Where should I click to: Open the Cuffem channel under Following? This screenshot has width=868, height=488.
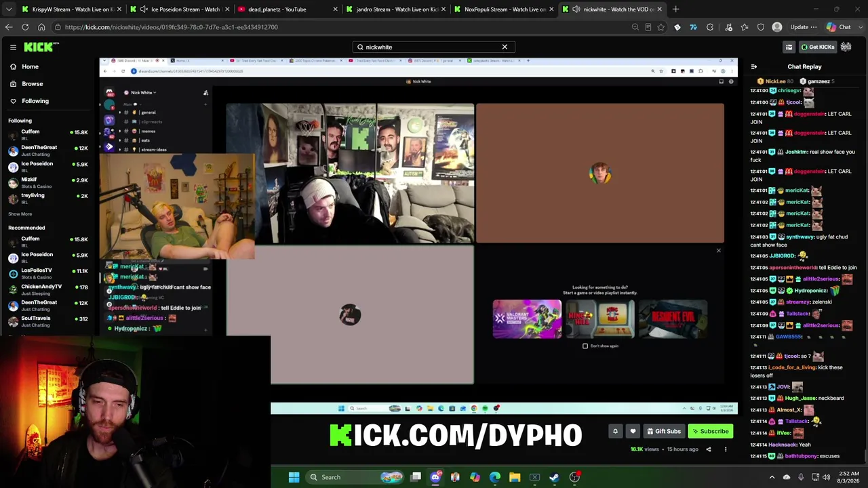[47, 134]
